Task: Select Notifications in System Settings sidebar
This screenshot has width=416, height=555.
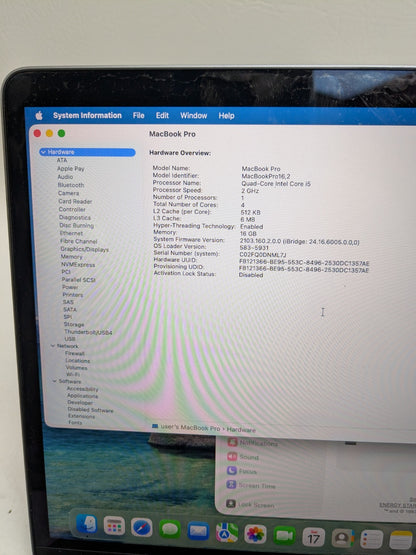Action: coord(253,443)
